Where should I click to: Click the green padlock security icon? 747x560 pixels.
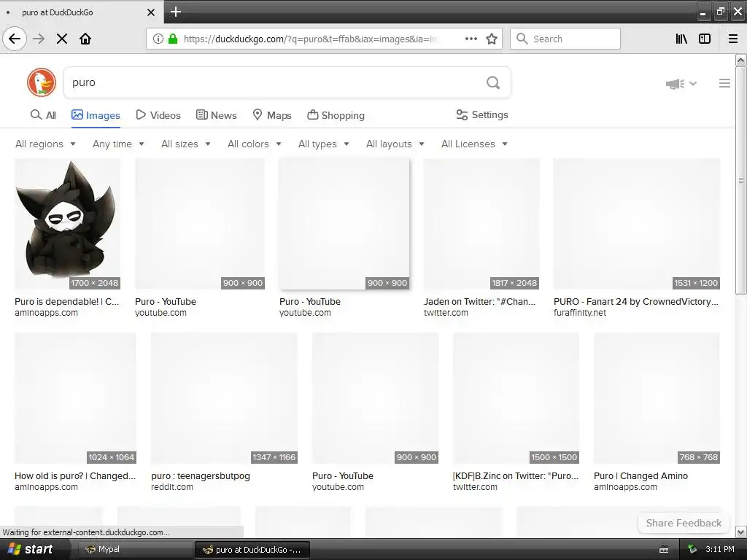[x=173, y=39]
